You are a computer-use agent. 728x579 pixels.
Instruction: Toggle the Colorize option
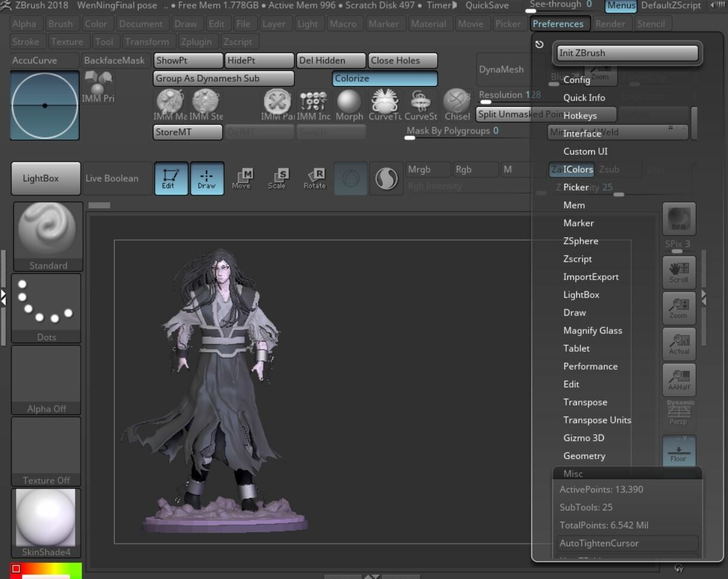pyautogui.click(x=385, y=78)
